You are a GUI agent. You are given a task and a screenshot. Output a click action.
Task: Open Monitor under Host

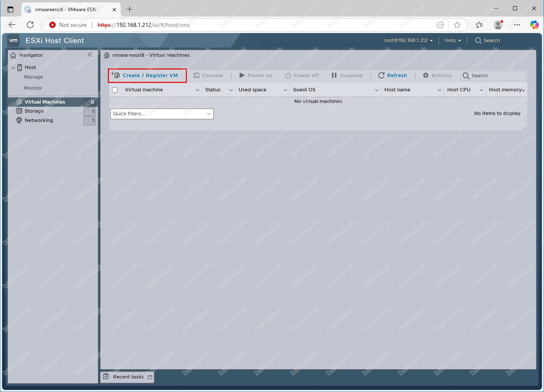pos(33,88)
